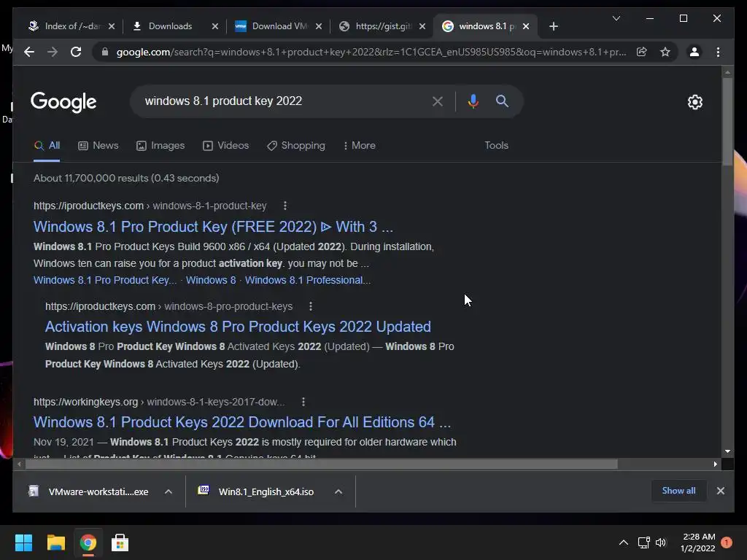Open Chrome's three-dot menu
The width and height of the screenshot is (747, 560).
(x=718, y=52)
